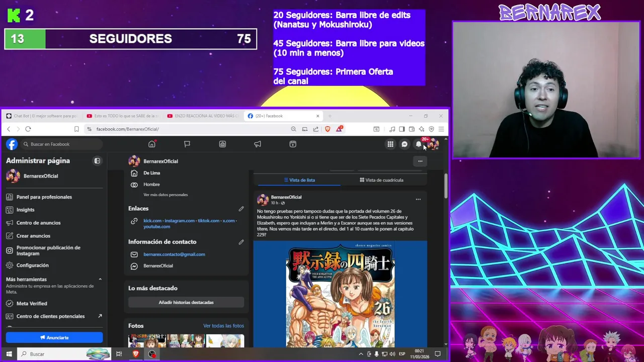
Task: Click bernarex.contacto@gmail.com email link
Action: click(174, 254)
